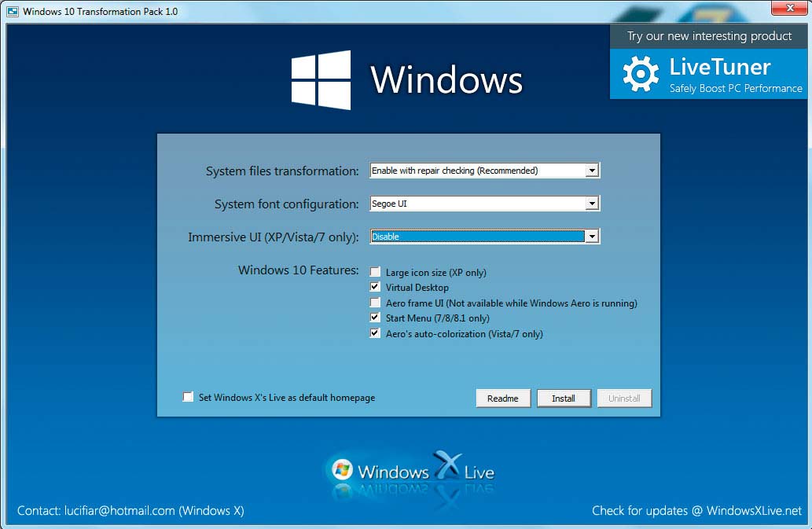Click the WindowsXLive.net updates link
The image size is (812, 529).
[754, 511]
